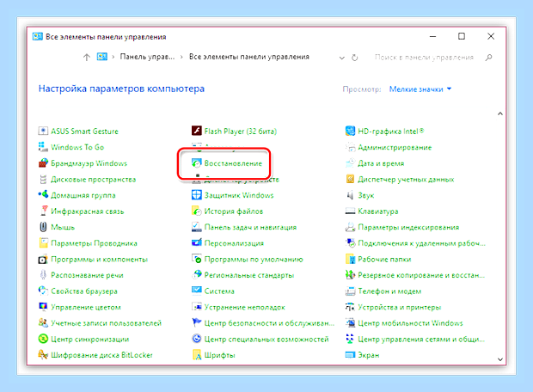Click the Windows To Go icon
This screenshot has height=392, width=533.
(43, 147)
